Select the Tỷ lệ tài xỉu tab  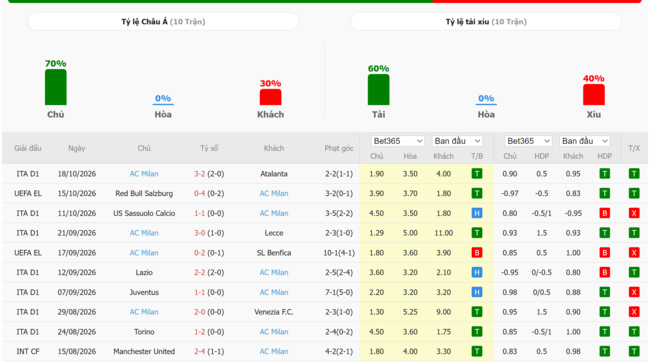(486, 22)
